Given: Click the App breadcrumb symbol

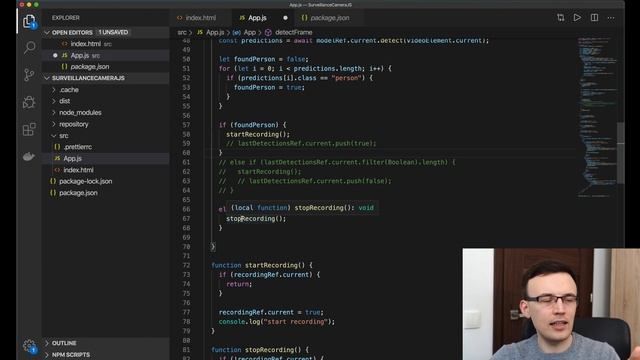Looking at the screenshot, I should (x=244, y=32).
